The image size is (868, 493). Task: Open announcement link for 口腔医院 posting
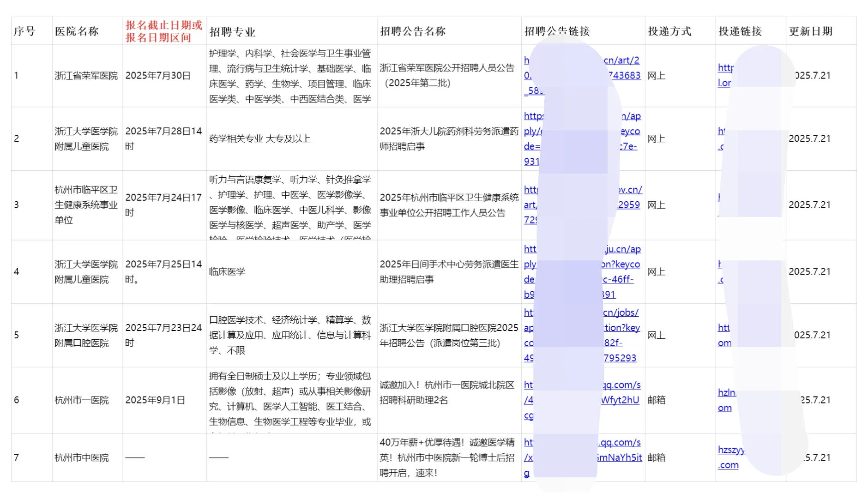click(582, 336)
